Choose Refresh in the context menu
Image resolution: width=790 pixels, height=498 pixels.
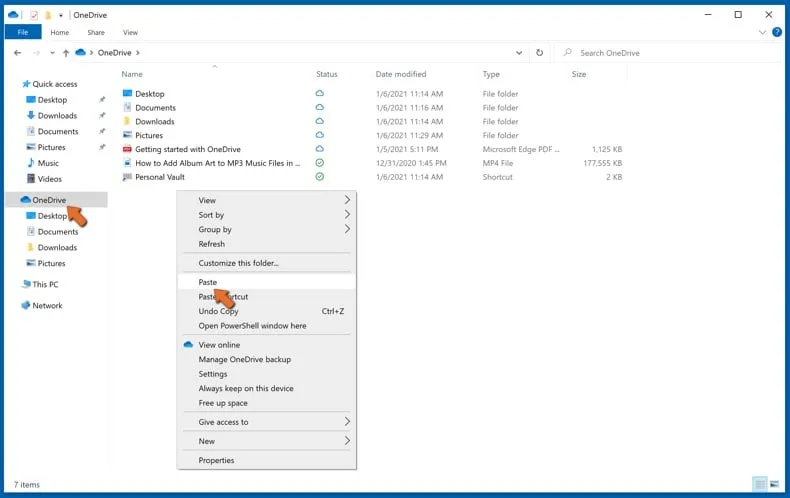click(x=267, y=244)
